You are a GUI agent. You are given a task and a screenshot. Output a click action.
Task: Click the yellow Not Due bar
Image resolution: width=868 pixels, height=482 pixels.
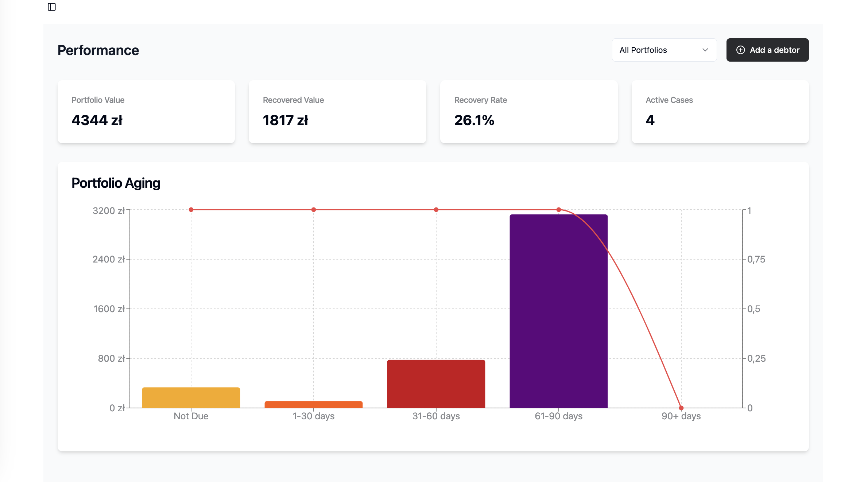[191, 398]
